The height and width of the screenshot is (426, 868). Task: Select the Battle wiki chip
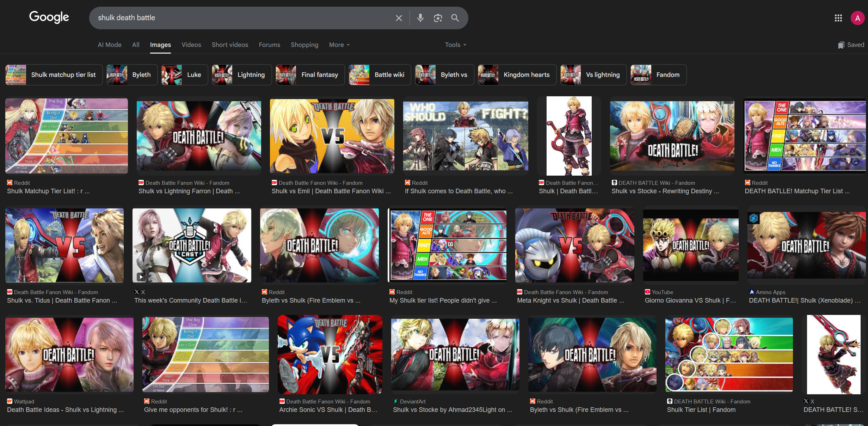tap(380, 75)
